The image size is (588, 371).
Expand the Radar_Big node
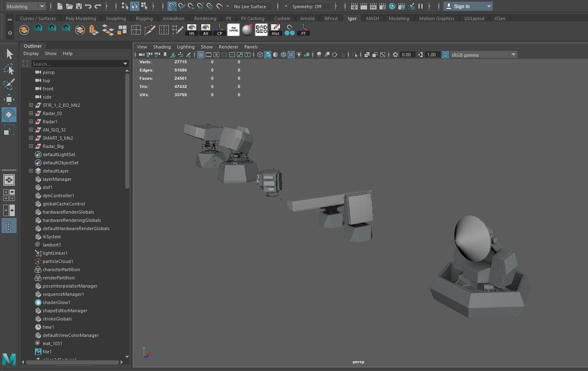coord(31,146)
